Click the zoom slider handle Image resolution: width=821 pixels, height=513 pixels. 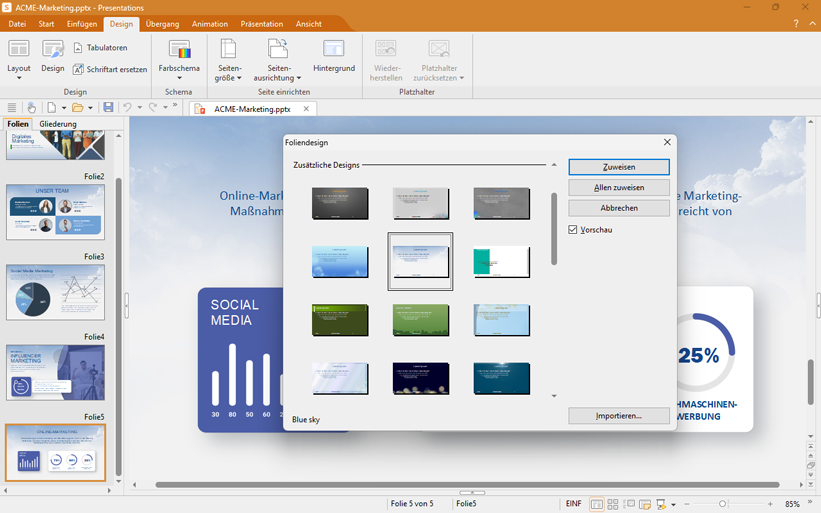tap(723, 504)
